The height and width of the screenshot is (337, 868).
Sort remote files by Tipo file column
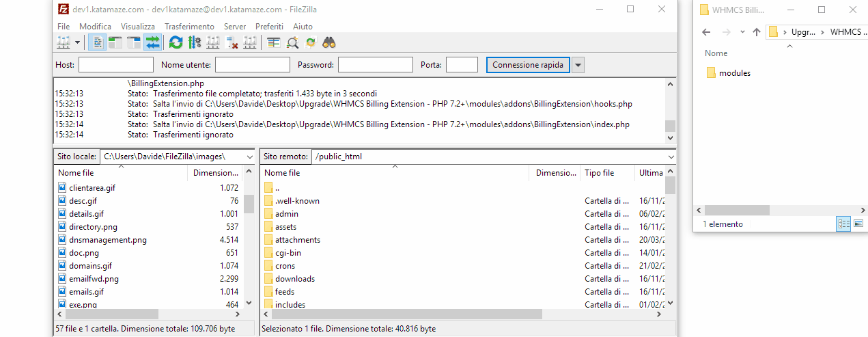(x=607, y=173)
